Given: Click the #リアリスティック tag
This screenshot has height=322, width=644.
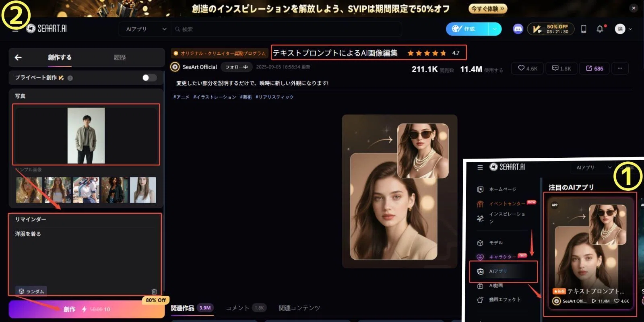Looking at the screenshot, I should coord(275,97).
